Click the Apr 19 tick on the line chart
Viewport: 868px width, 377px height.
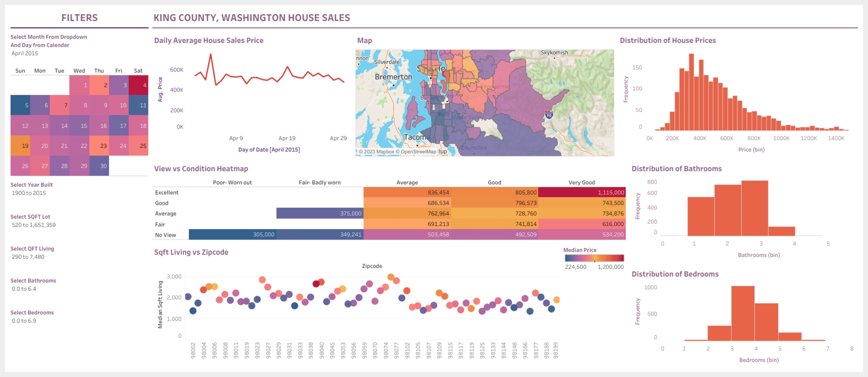tap(287, 138)
